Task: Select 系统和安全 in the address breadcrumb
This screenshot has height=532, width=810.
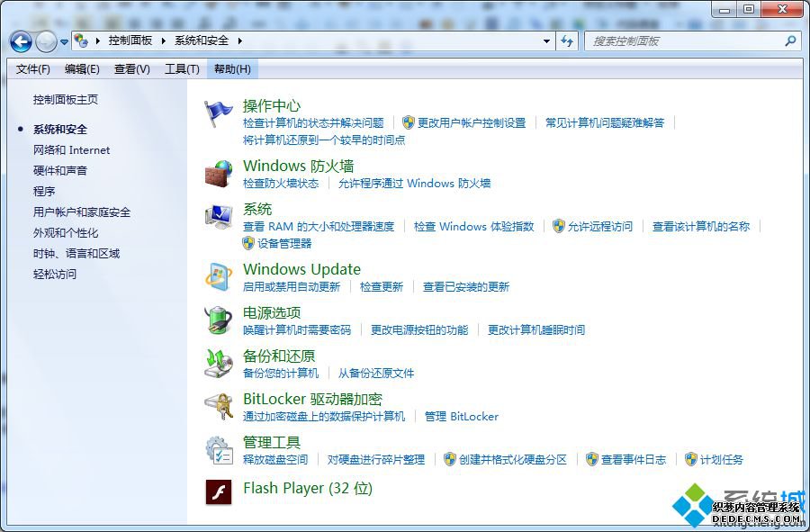Action: click(x=202, y=41)
